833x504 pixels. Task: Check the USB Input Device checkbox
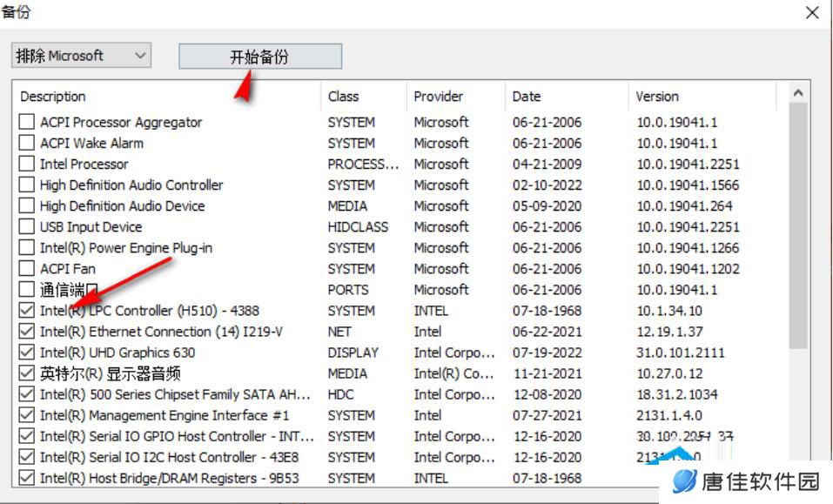[x=27, y=226]
